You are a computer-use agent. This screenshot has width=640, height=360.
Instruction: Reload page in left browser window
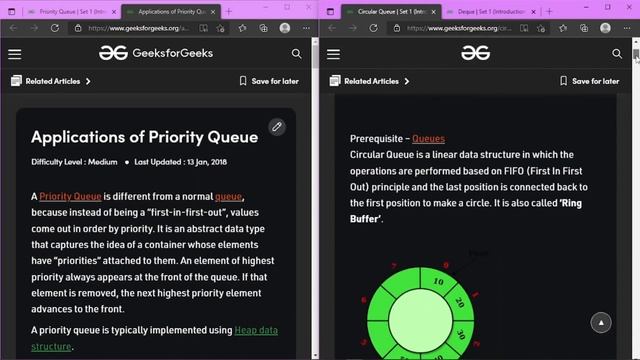[x=55, y=28]
